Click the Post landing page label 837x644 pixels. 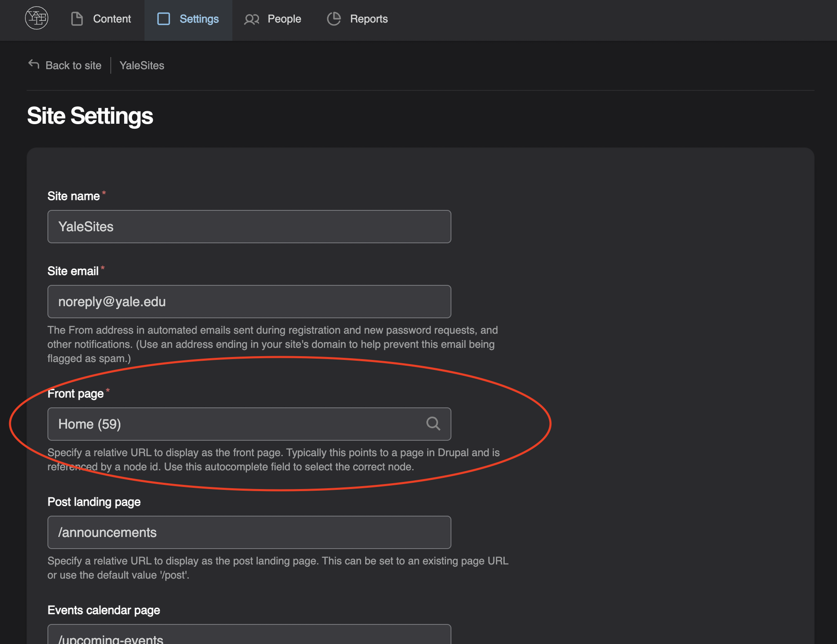pyautogui.click(x=94, y=502)
